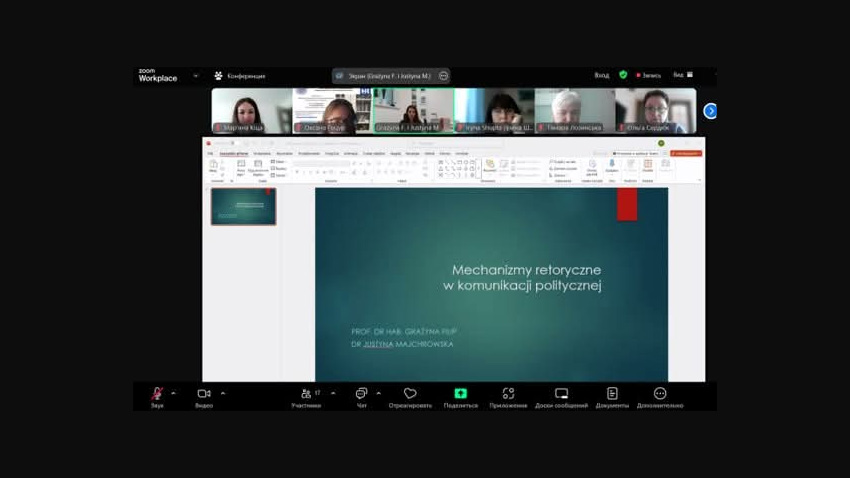
Task: Open the Zoom Workplace dropdown arrow
Action: [195, 76]
